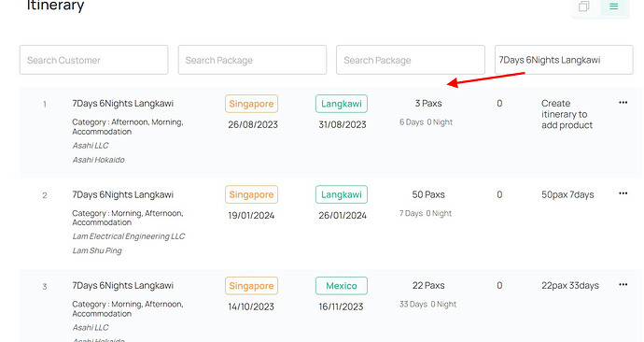Click the date 14/10/2023
The image size is (644, 342).
tap(251, 306)
